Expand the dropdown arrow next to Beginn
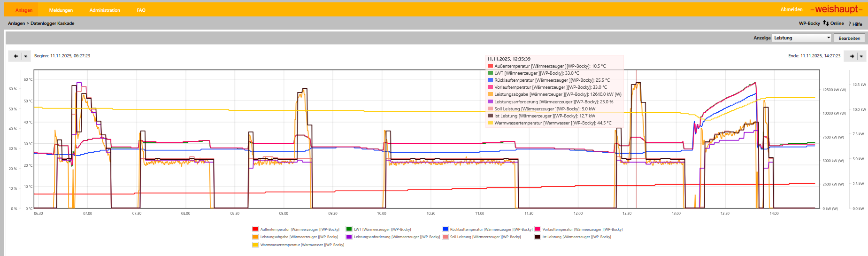 (26, 56)
